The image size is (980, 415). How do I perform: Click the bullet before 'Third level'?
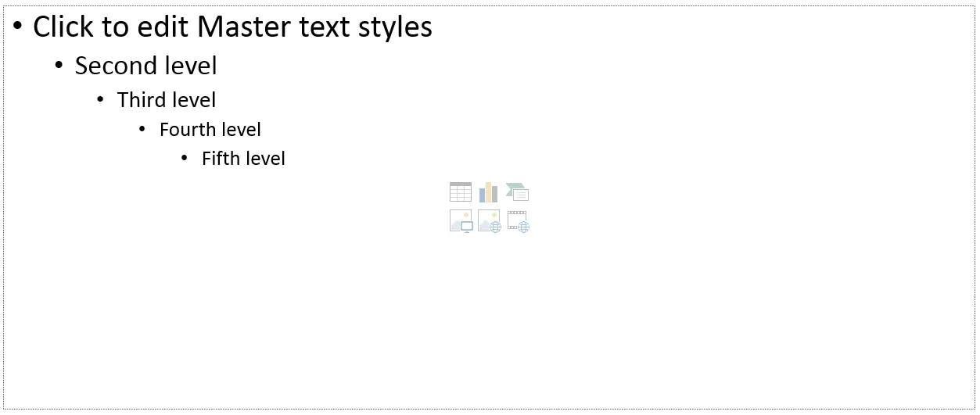click(x=100, y=99)
